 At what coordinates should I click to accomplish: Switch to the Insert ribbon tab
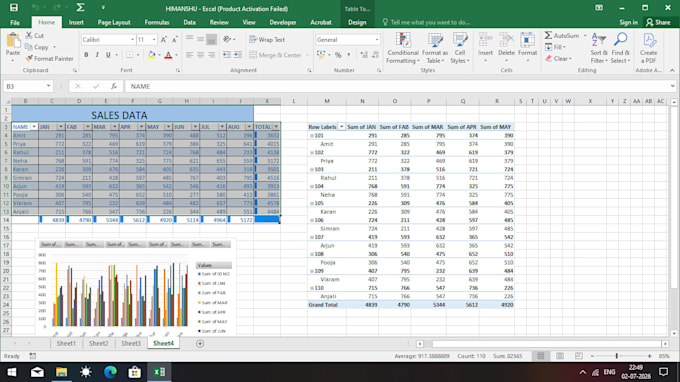point(76,23)
